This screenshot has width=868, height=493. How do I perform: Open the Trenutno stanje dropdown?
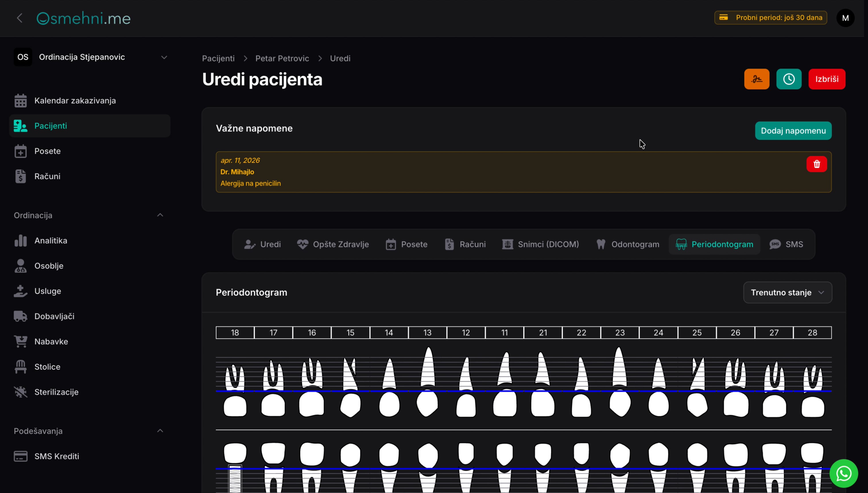[x=787, y=292]
